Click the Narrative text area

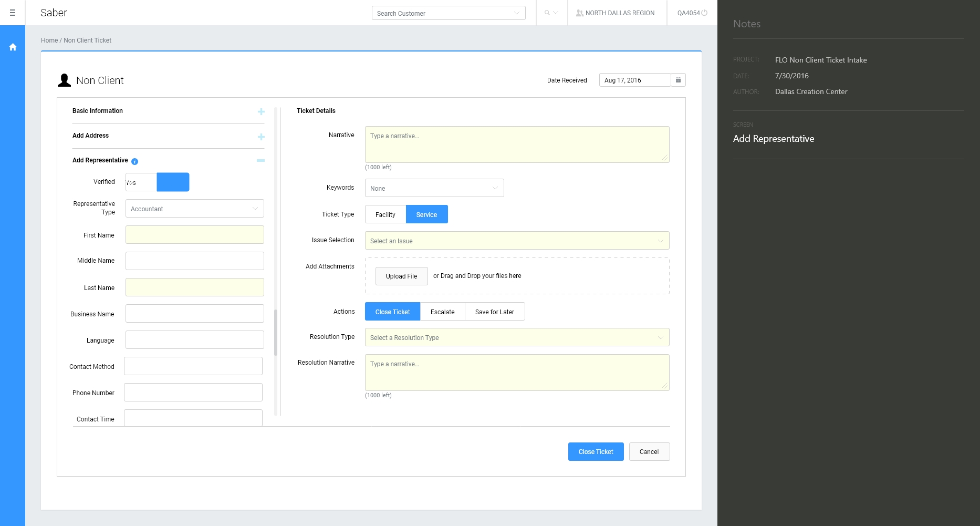[517, 145]
